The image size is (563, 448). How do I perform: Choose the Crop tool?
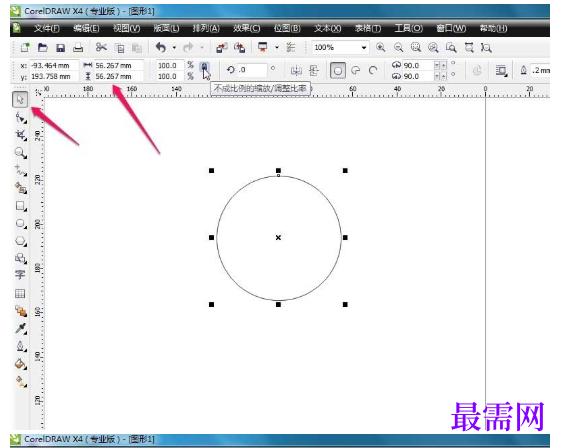(x=20, y=135)
